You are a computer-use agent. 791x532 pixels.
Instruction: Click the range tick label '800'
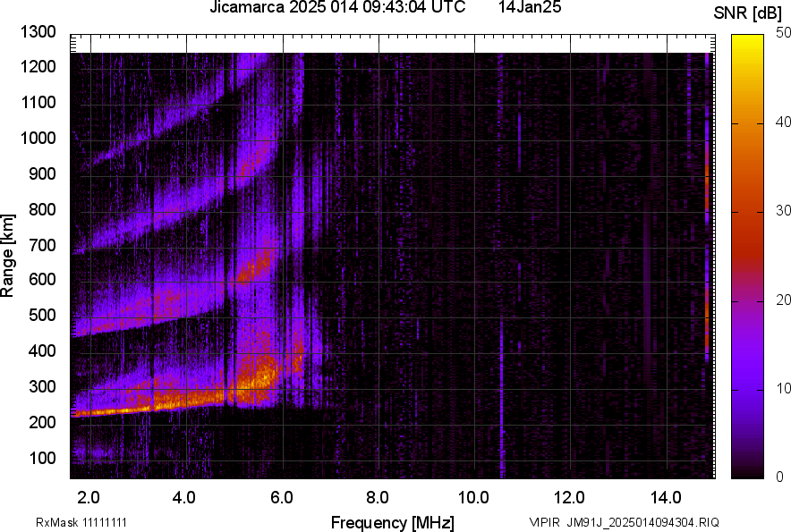click(x=42, y=208)
